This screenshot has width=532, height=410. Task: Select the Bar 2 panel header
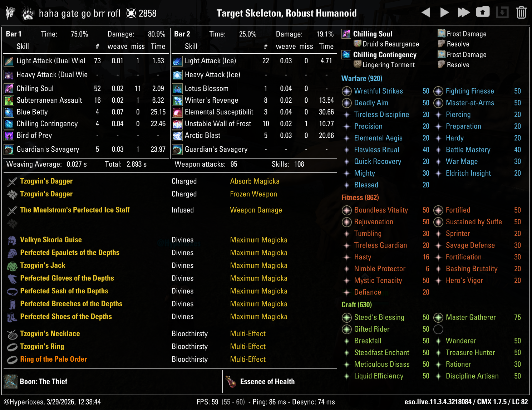[x=182, y=34]
